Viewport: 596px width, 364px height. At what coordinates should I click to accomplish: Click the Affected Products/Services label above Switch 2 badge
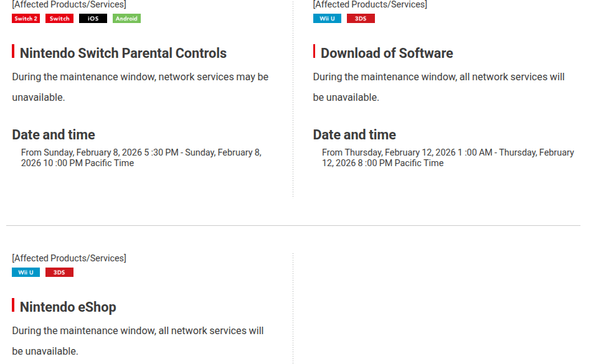click(69, 4)
